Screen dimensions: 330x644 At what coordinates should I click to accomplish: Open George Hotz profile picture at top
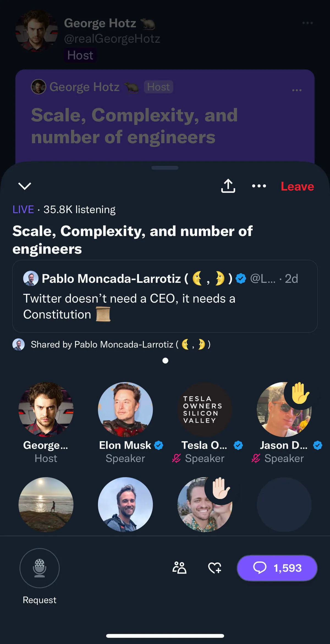coord(37,31)
